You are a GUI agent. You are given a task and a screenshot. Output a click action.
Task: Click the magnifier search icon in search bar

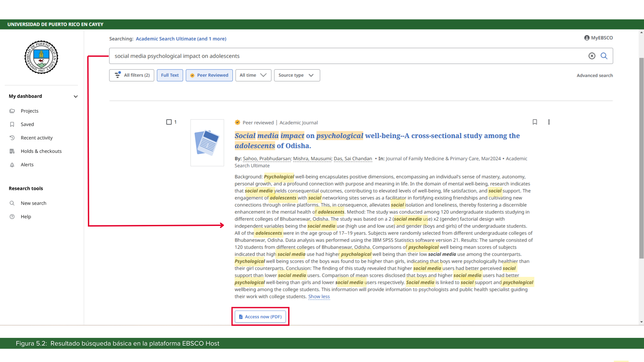tap(604, 56)
